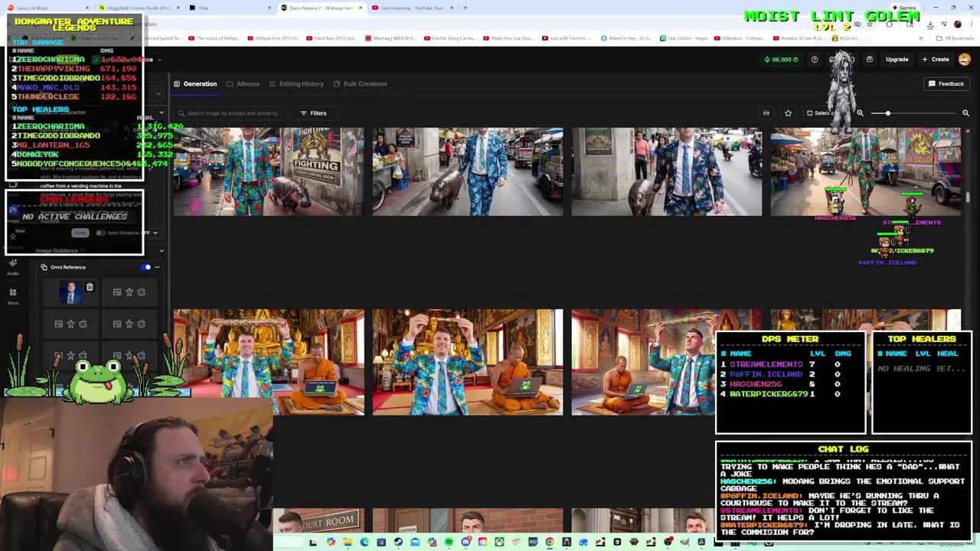Open second hippo street image with tuk-tuk
The image size is (980, 551).
coord(468,172)
